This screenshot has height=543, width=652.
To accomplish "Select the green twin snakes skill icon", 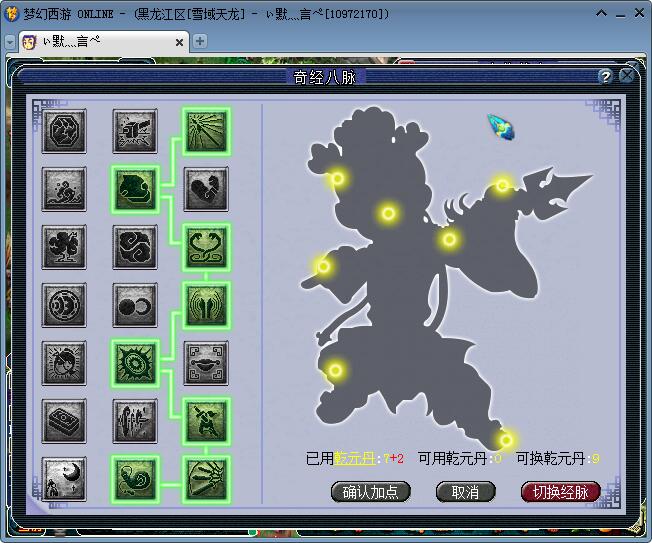I will click(206, 247).
